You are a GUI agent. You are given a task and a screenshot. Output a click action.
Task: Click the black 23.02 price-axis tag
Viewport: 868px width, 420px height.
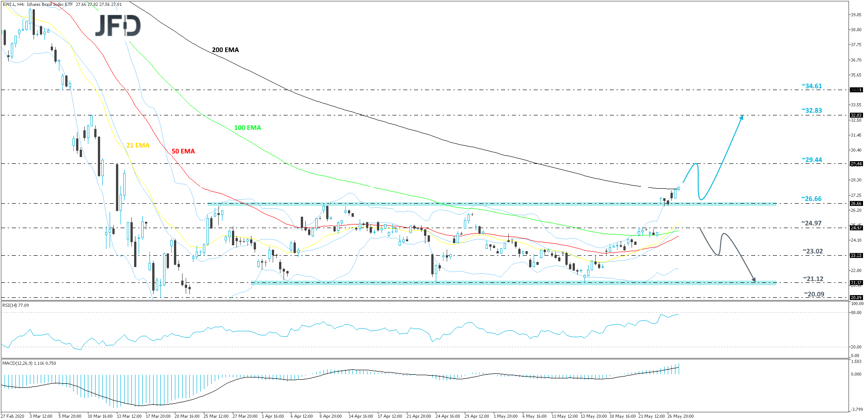[x=856, y=256]
